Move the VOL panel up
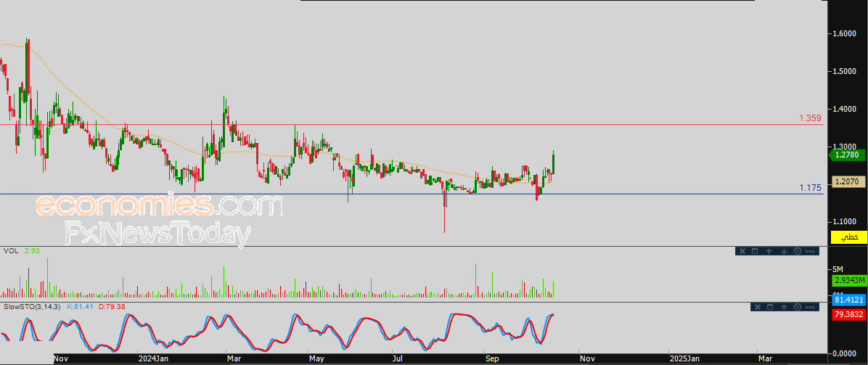 point(769,252)
